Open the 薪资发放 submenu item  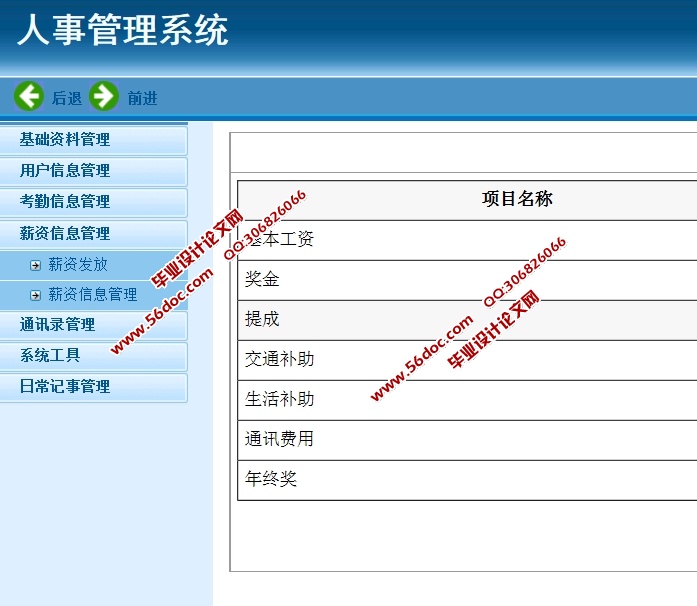[78, 265]
